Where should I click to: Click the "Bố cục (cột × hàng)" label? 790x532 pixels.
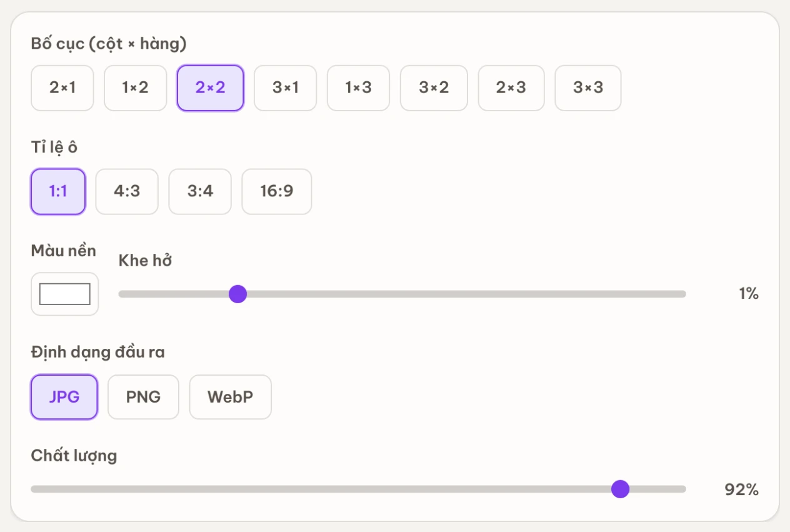(x=109, y=44)
